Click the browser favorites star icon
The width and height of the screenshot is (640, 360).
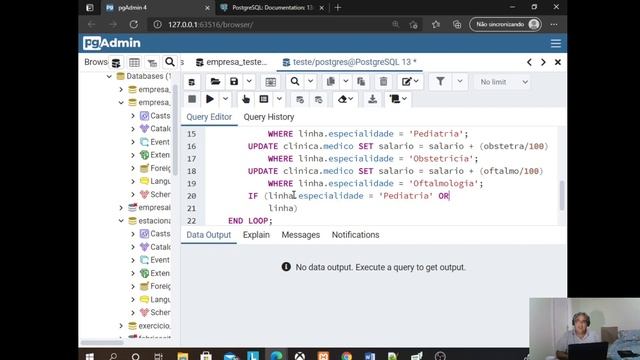(x=436, y=24)
